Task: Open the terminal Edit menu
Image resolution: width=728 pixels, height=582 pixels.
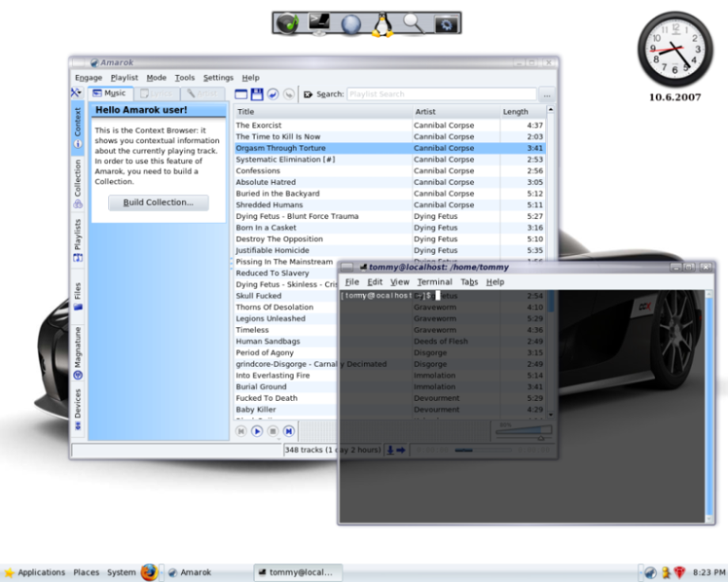Action: [374, 282]
